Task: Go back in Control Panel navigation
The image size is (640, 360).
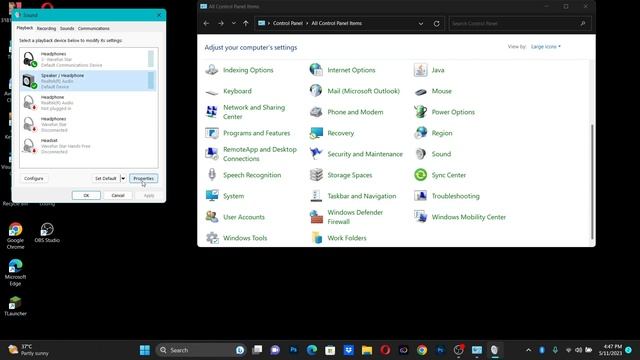Action: click(206, 23)
